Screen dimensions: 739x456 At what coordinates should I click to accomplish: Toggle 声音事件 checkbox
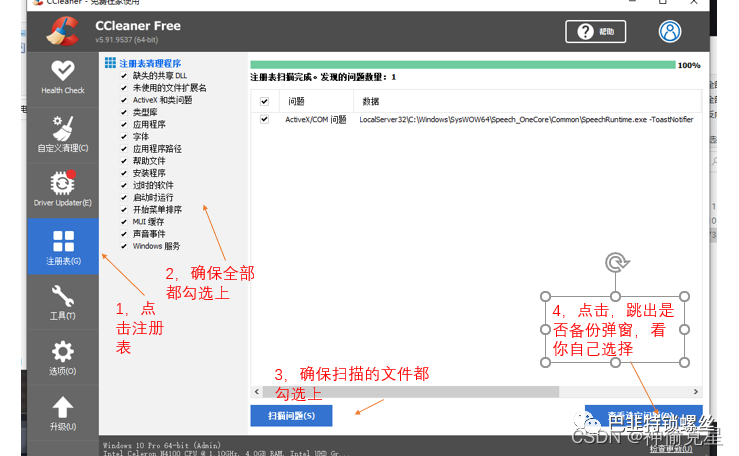[124, 234]
